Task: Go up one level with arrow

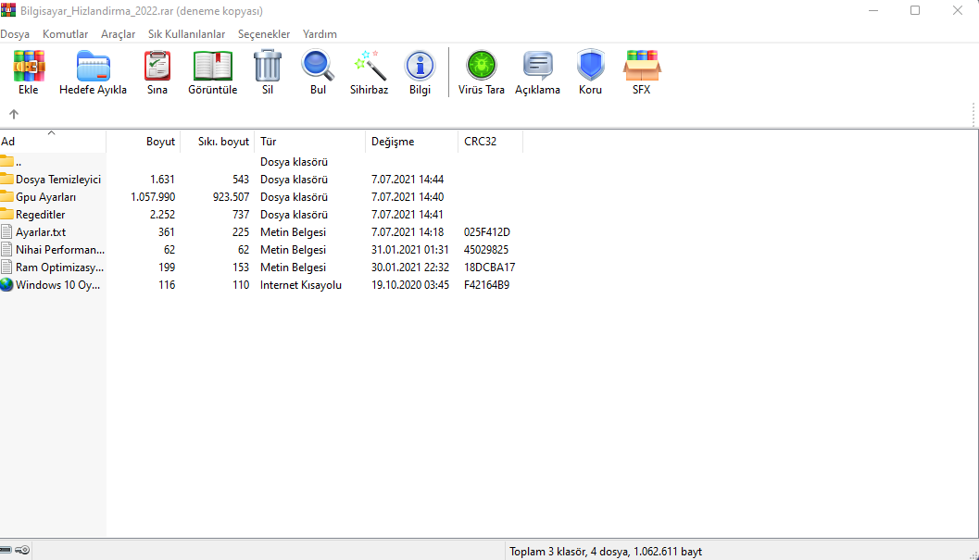Action: click(14, 114)
